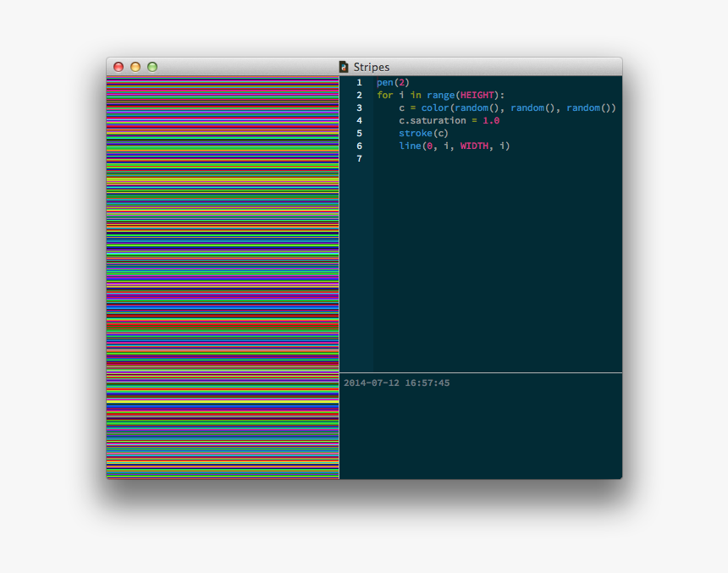Click line number 7 in the gutter
This screenshot has height=573, width=728.
(360, 159)
